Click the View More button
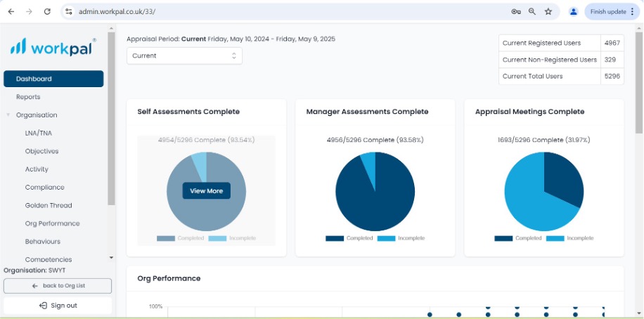This screenshot has width=644, height=319. coord(206,191)
